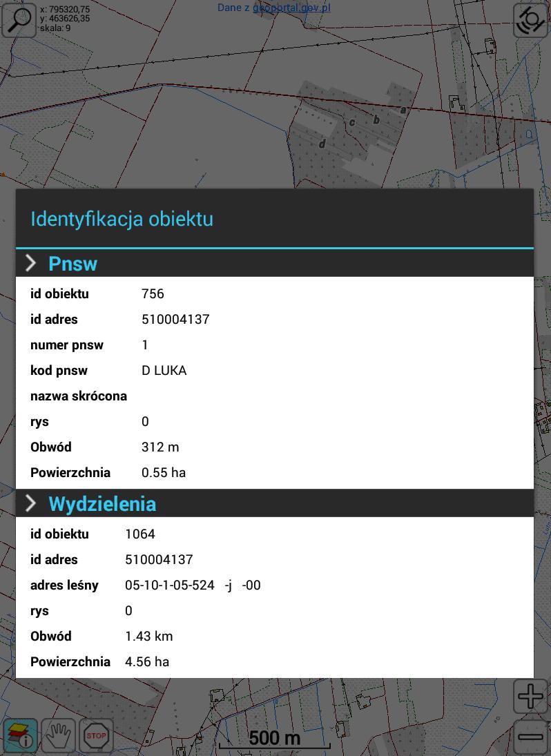Image resolution: width=551 pixels, height=756 pixels.
Task: Activate GPS location tracking icon
Action: [x=531, y=20]
